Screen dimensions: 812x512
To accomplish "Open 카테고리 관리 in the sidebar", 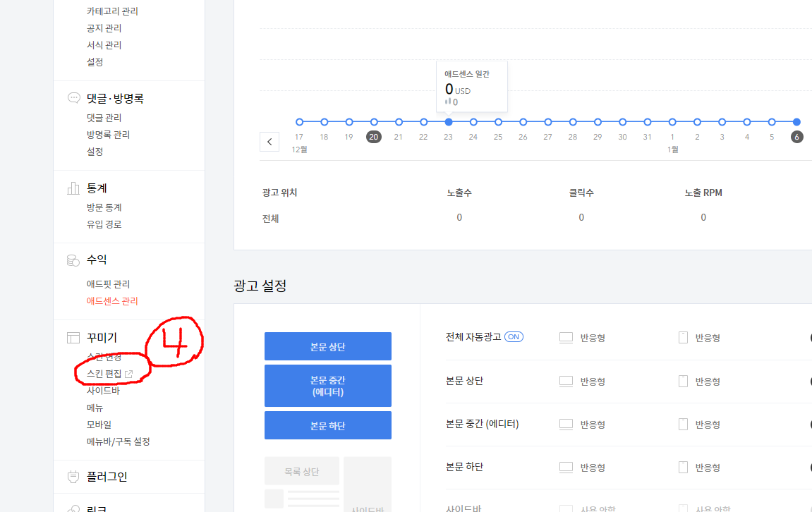I will pos(112,11).
